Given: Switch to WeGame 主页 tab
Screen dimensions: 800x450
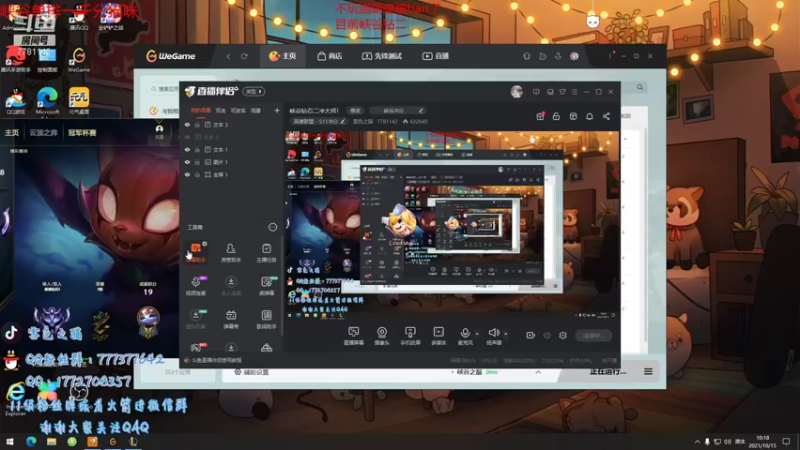Looking at the screenshot, I should [x=283, y=56].
